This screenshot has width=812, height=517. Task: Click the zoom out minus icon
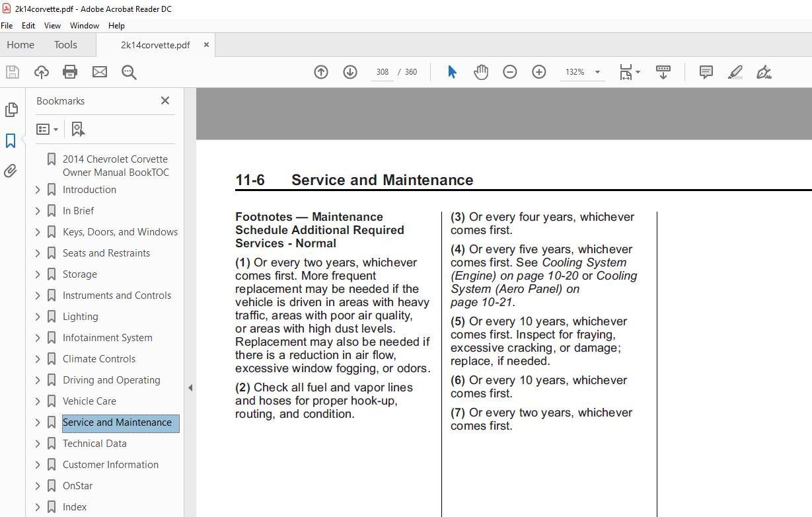(510, 72)
